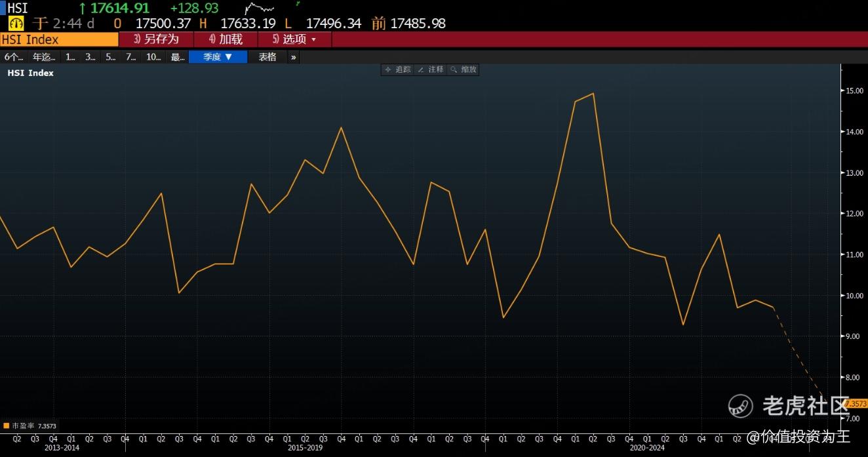Click the 2020-2024 x-axis range label
Image resolution: width=868 pixels, height=457 pixels.
[647, 448]
